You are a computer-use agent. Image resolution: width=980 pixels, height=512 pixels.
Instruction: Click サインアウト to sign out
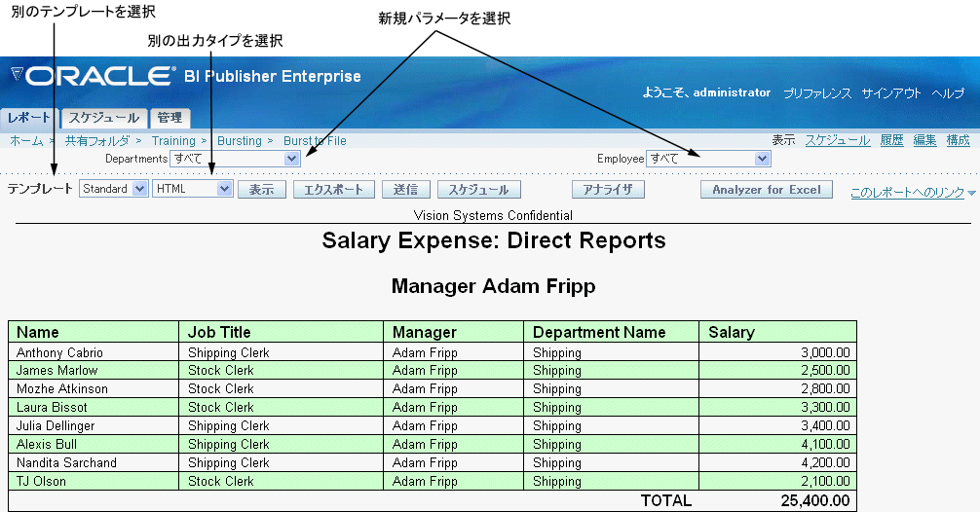pos(891,93)
